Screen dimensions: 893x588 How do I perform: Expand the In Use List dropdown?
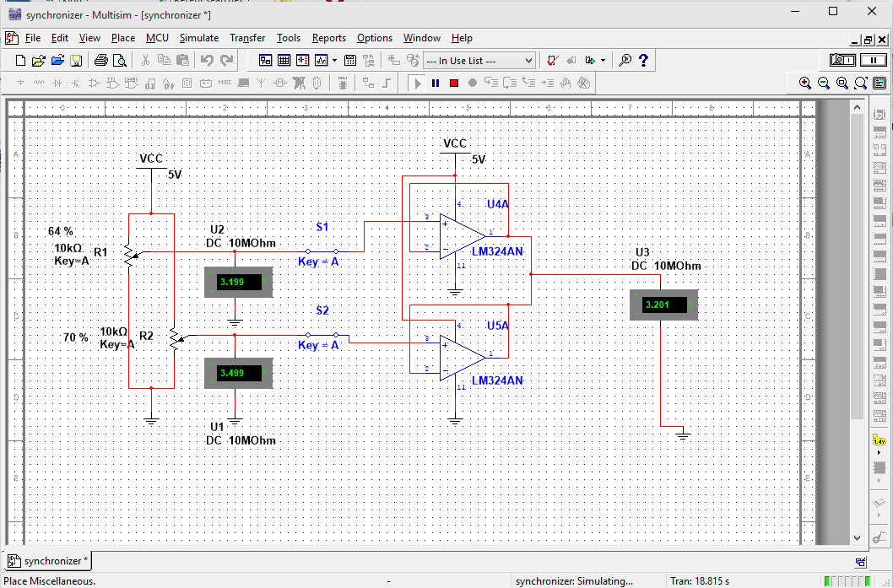[528, 61]
